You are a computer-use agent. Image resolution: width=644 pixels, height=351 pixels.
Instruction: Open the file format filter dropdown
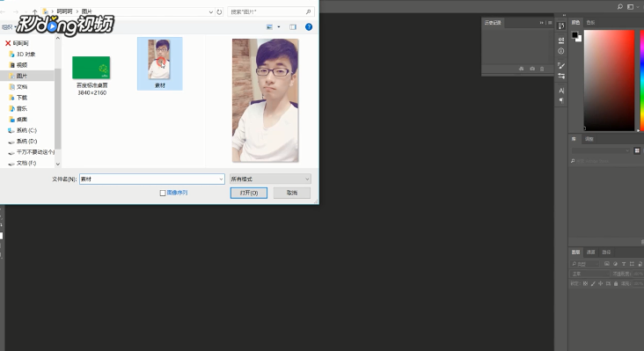[x=270, y=179]
